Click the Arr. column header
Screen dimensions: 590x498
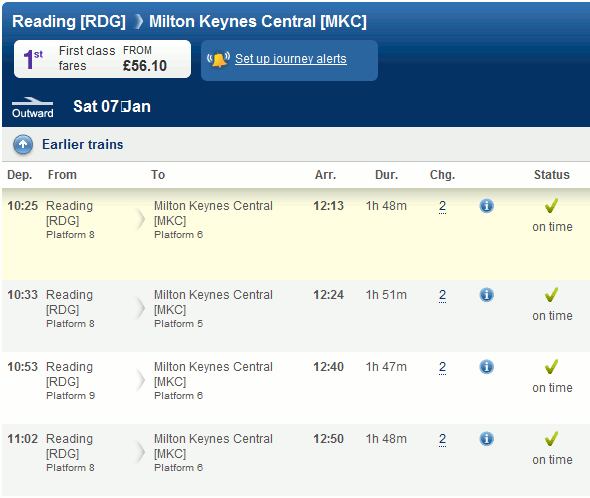point(325,175)
